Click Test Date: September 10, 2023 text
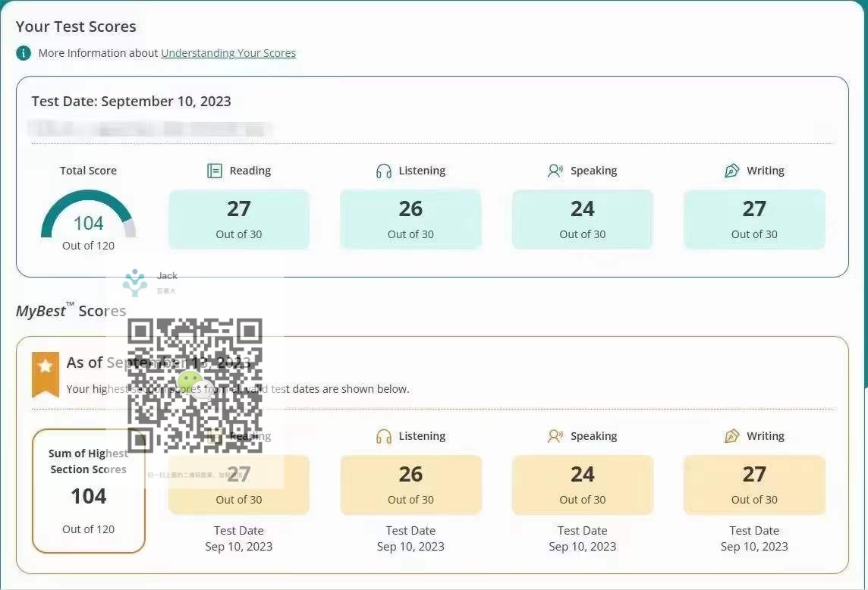This screenshot has width=868, height=590. (x=131, y=102)
